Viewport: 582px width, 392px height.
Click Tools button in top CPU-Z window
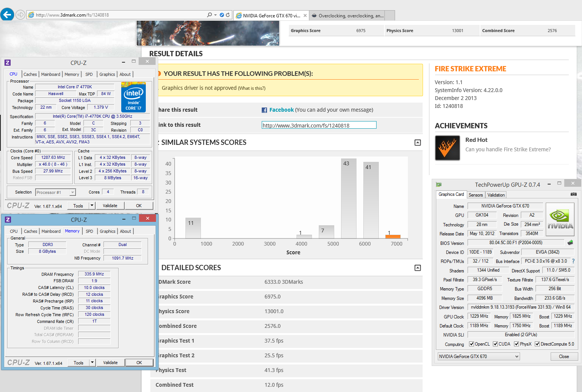78,206
